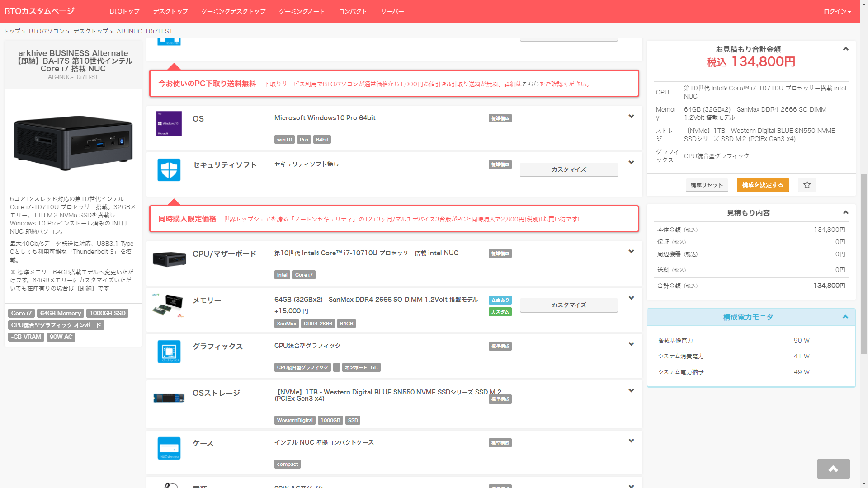Click the favorite star icon
Screen dimensions: 868x488
coord(807,185)
